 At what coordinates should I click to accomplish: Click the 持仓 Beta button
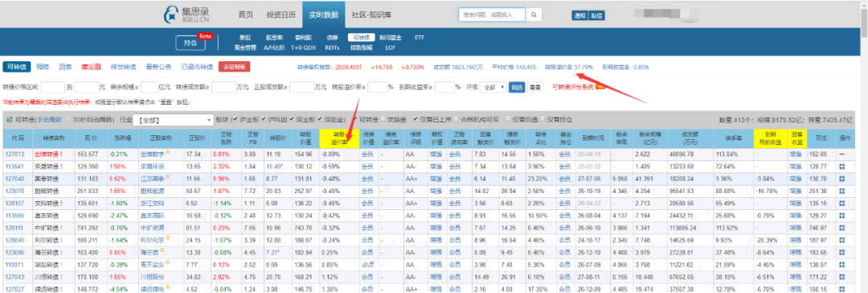pos(190,43)
